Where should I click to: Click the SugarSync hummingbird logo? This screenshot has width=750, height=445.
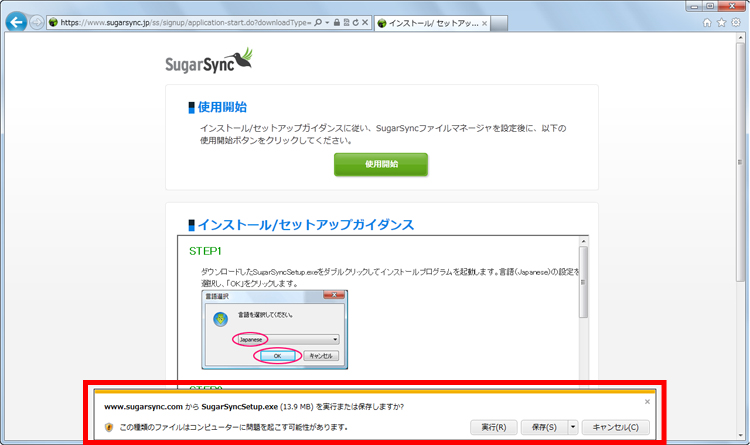tap(209, 61)
